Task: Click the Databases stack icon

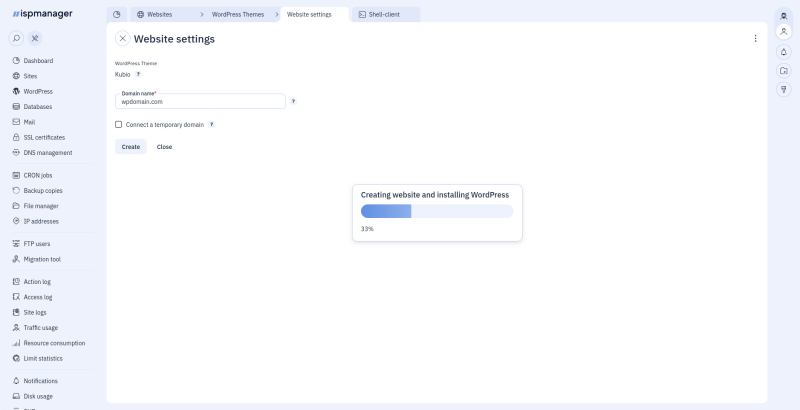Action: tap(16, 107)
